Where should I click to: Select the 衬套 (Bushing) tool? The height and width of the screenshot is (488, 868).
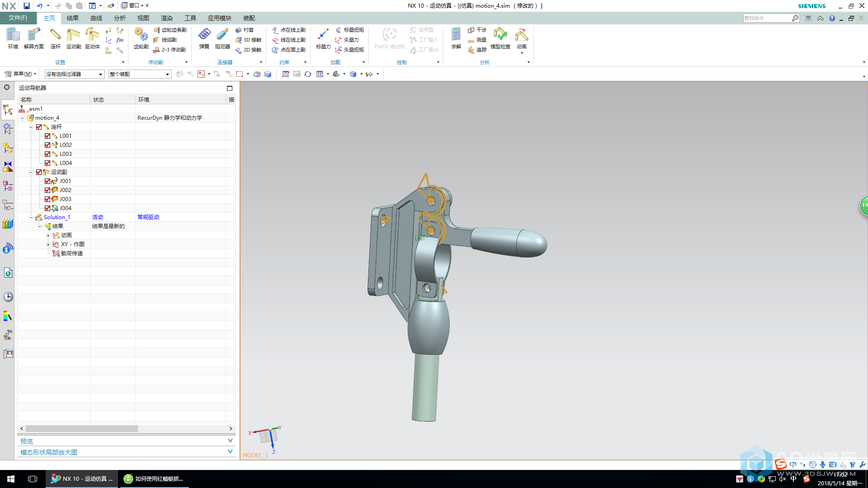tap(245, 30)
